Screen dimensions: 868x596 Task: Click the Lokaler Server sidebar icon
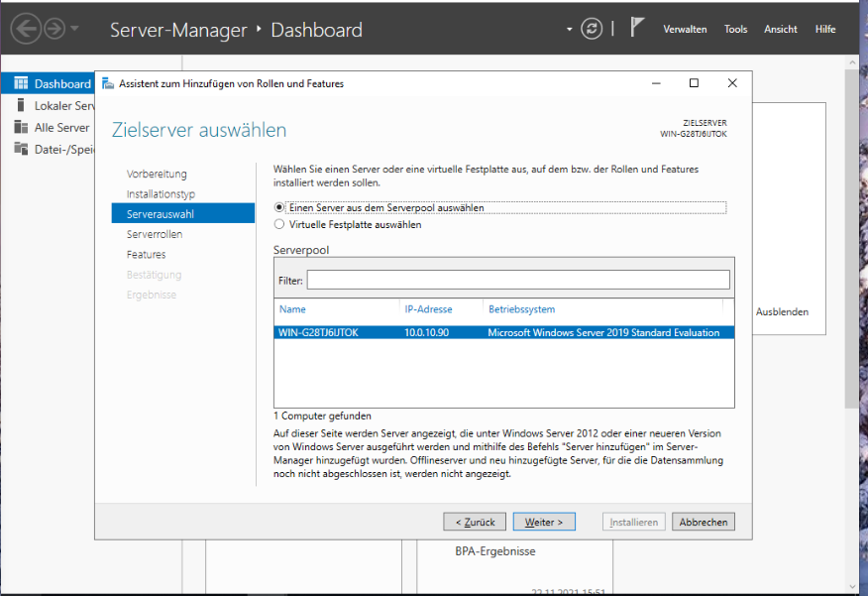click(x=21, y=105)
